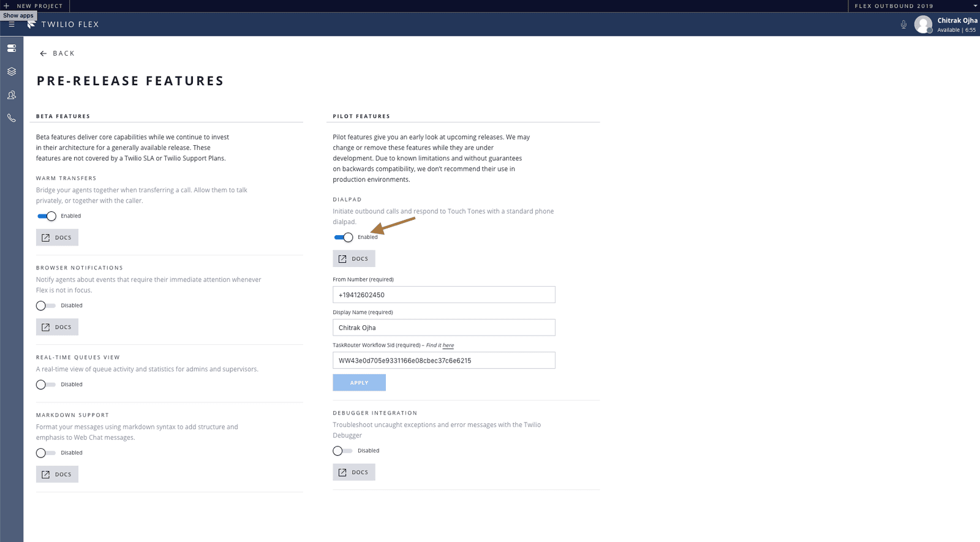The width and height of the screenshot is (980, 542).
Task: Click the Chitrak Ojha profile avatar
Action: pos(923,24)
